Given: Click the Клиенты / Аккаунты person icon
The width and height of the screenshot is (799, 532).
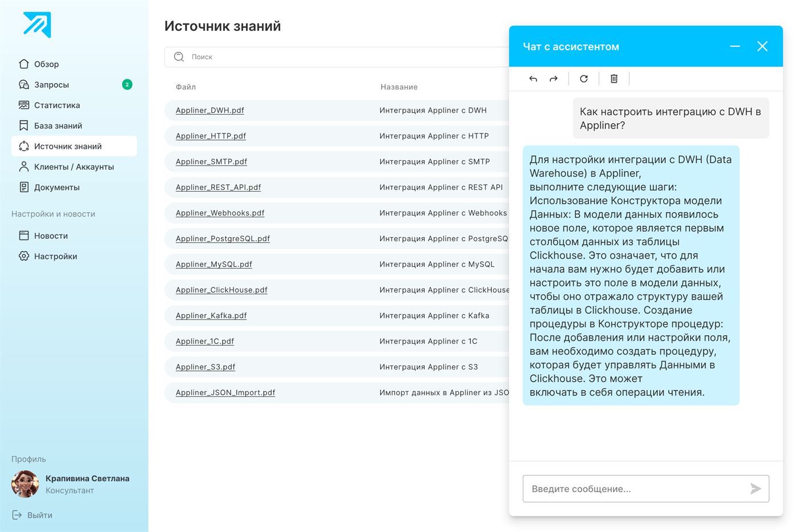Looking at the screenshot, I should (x=24, y=166).
